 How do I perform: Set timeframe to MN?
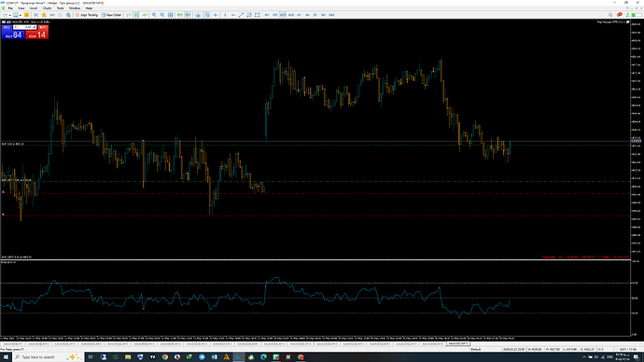pos(331,15)
